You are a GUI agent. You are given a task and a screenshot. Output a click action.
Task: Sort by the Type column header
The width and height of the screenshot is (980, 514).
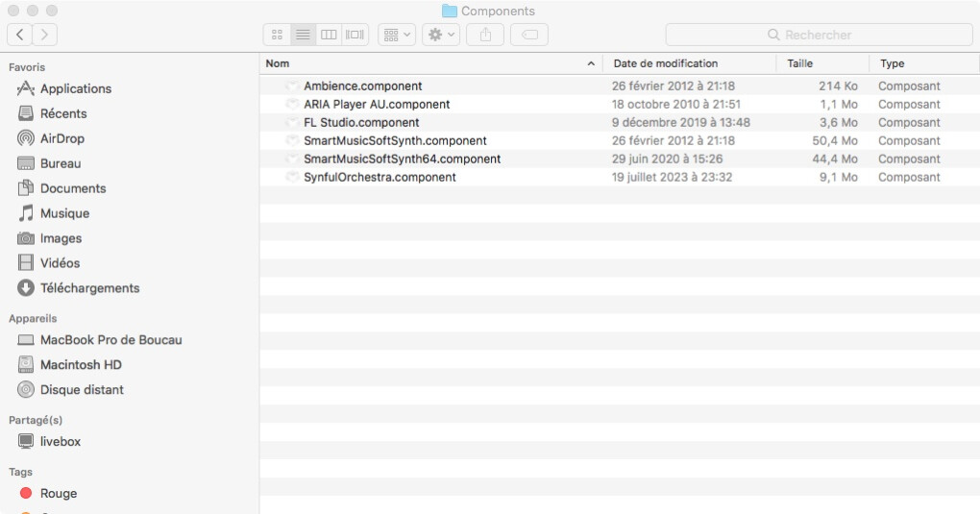892,63
